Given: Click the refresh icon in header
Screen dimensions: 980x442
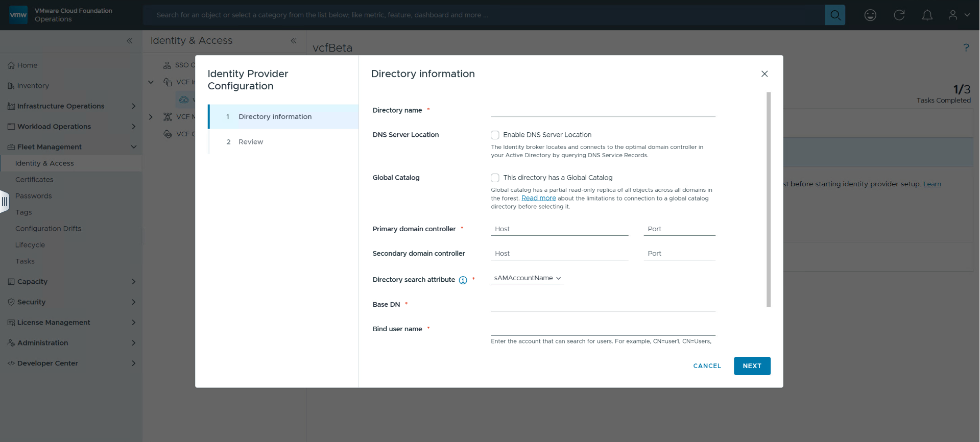Looking at the screenshot, I should (x=899, y=15).
